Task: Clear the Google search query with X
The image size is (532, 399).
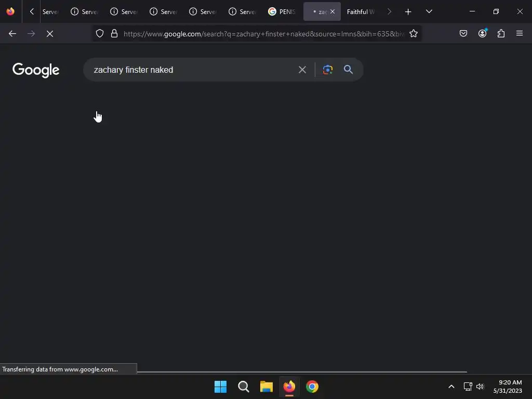Action: coord(302,70)
